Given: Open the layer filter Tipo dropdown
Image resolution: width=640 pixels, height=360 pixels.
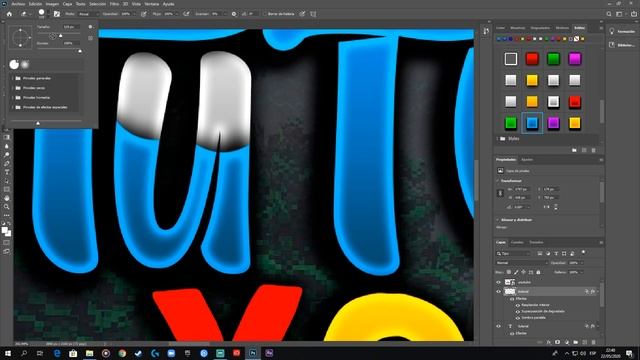Looking at the screenshot, I should click(x=513, y=253).
